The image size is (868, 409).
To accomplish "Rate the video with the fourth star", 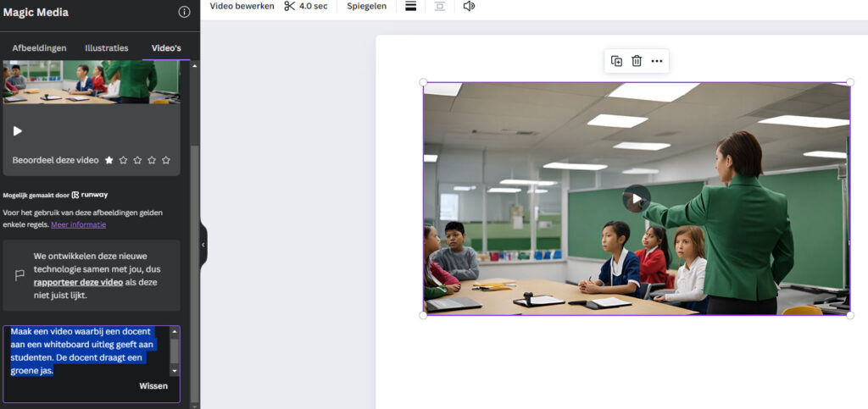I will point(152,160).
